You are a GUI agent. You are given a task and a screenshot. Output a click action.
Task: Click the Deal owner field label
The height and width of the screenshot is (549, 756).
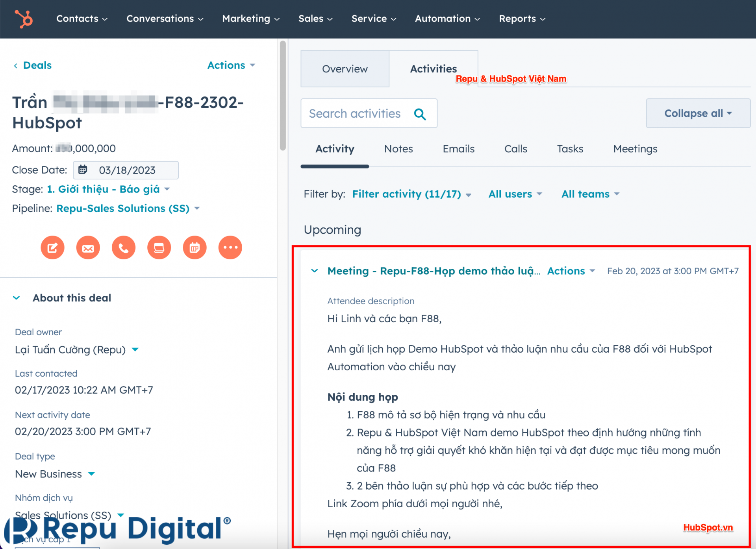[38, 332]
